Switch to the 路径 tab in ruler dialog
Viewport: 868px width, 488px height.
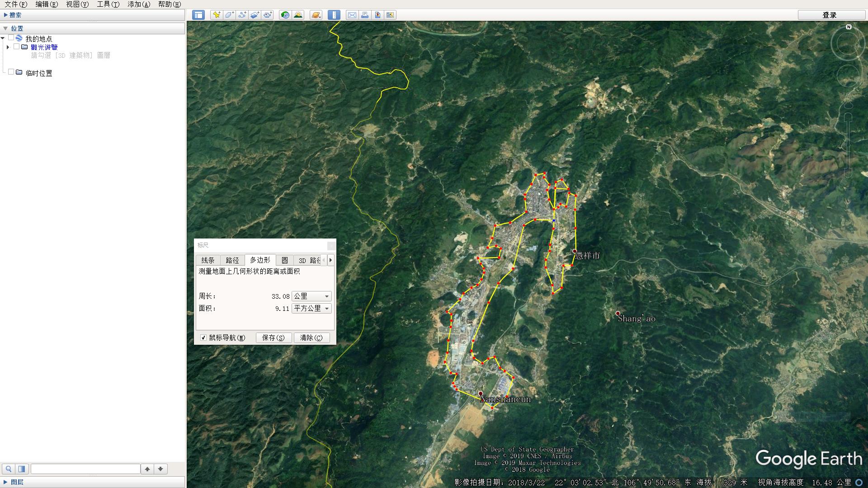point(232,260)
